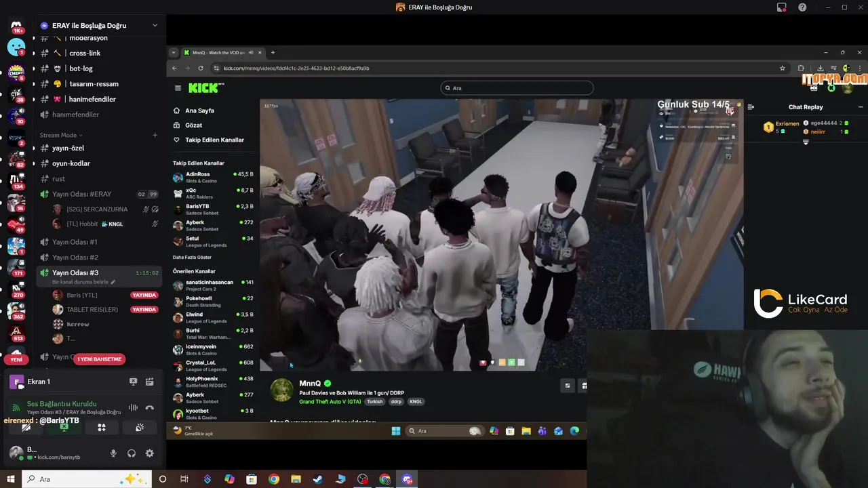Open BarisYTB channel in Kick sidebar
Viewport: 868px width, 488px height.
tap(213, 209)
